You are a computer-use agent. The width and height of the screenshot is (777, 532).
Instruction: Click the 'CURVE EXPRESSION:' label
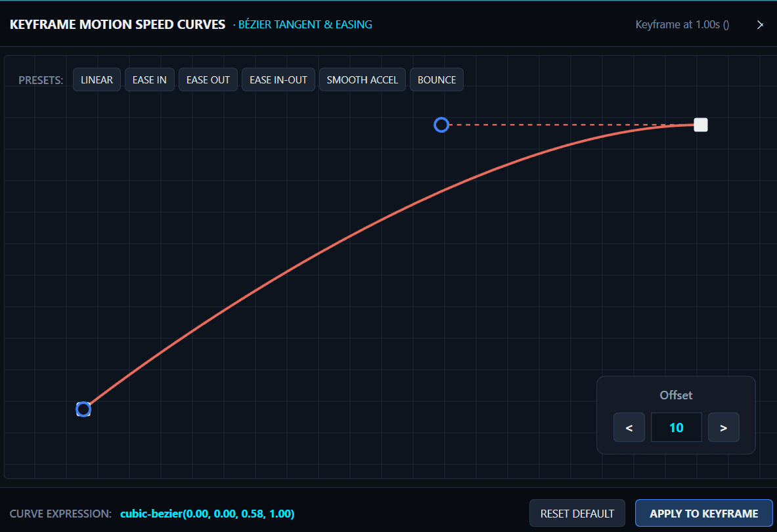tap(60, 514)
